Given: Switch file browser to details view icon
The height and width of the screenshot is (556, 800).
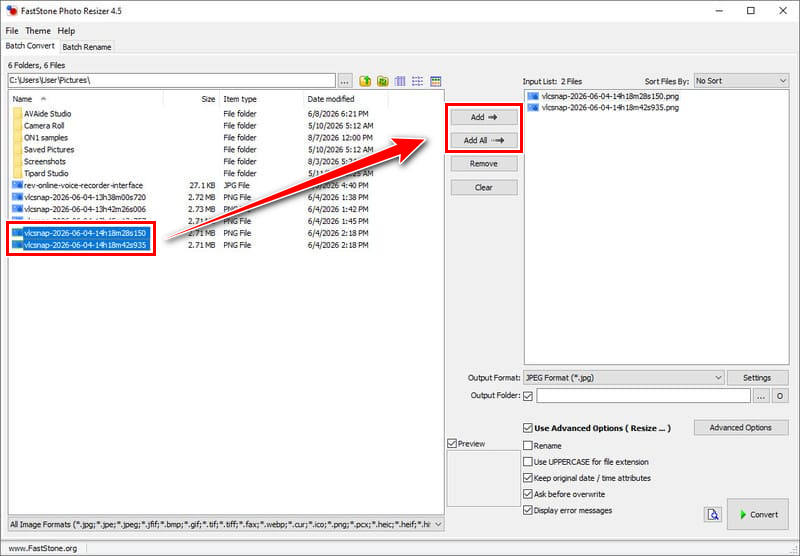Looking at the screenshot, I should [435, 81].
